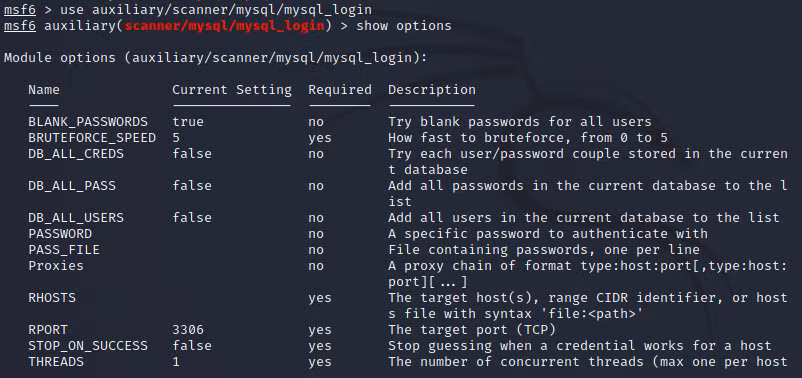The width and height of the screenshot is (802, 378).
Task: Click the Proxies option name
Action: pyautogui.click(x=56, y=265)
